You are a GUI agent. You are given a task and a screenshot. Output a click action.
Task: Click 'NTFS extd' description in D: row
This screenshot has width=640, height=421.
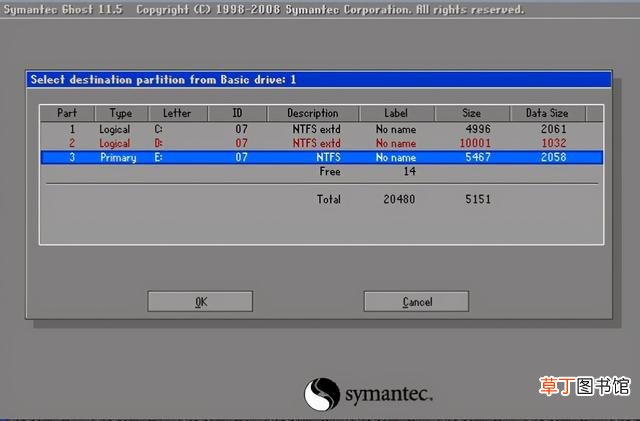(316, 143)
